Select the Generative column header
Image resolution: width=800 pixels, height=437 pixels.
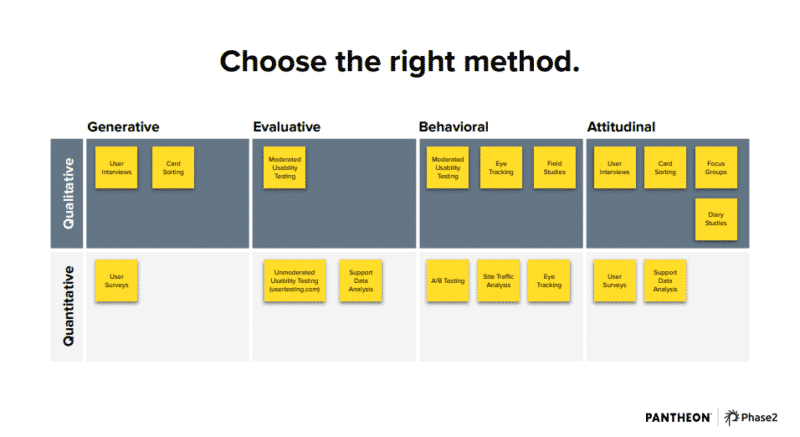(x=123, y=127)
